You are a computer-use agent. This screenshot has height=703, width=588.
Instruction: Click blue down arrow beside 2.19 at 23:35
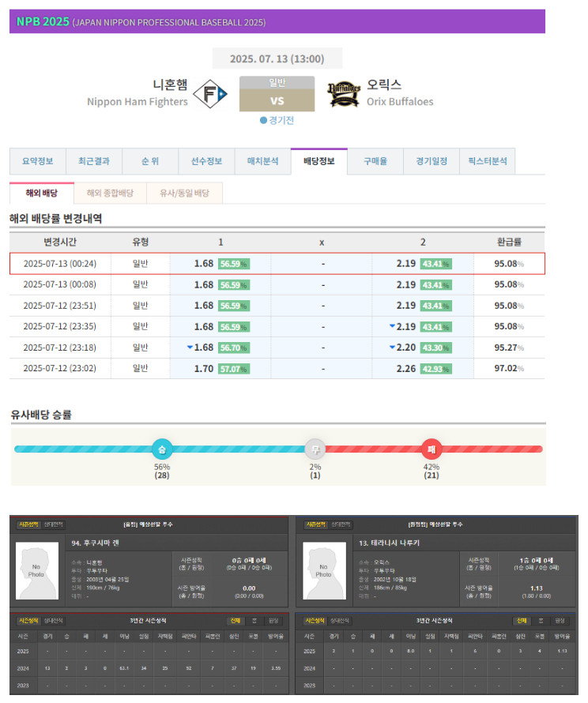coord(392,326)
